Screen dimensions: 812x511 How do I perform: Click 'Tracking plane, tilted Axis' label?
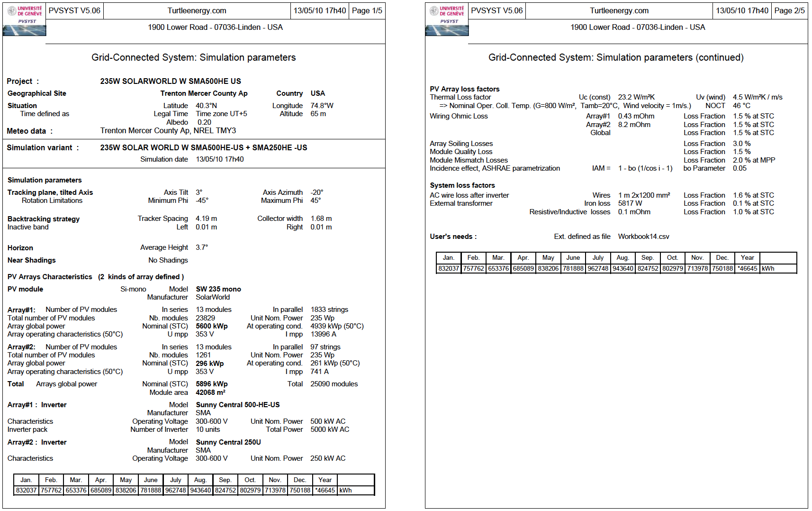(50, 192)
